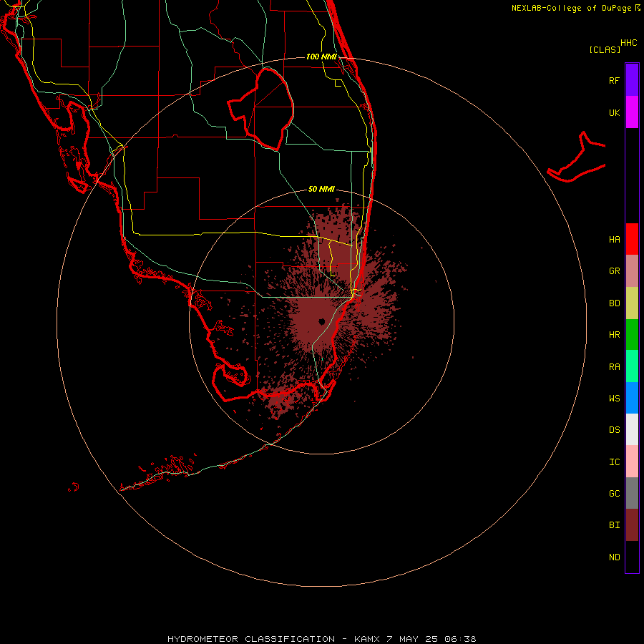
Task: Click the DS legend label
Action: click(x=614, y=430)
